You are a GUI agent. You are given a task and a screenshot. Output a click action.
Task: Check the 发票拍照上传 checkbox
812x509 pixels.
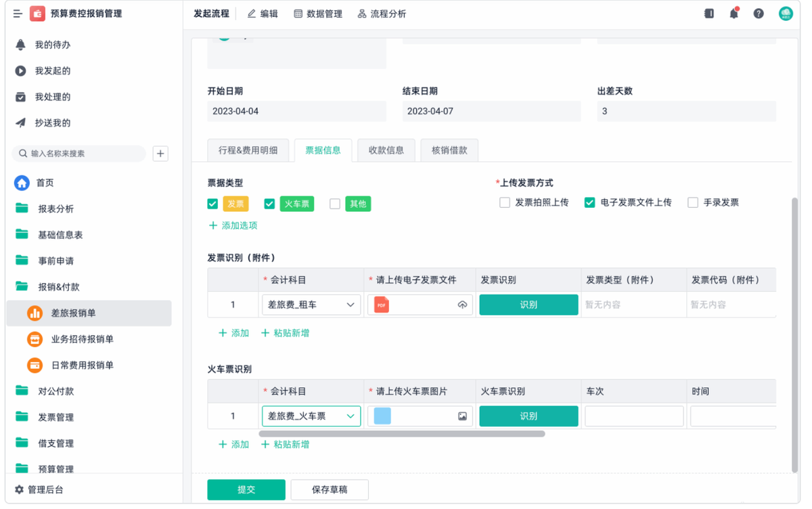(504, 202)
